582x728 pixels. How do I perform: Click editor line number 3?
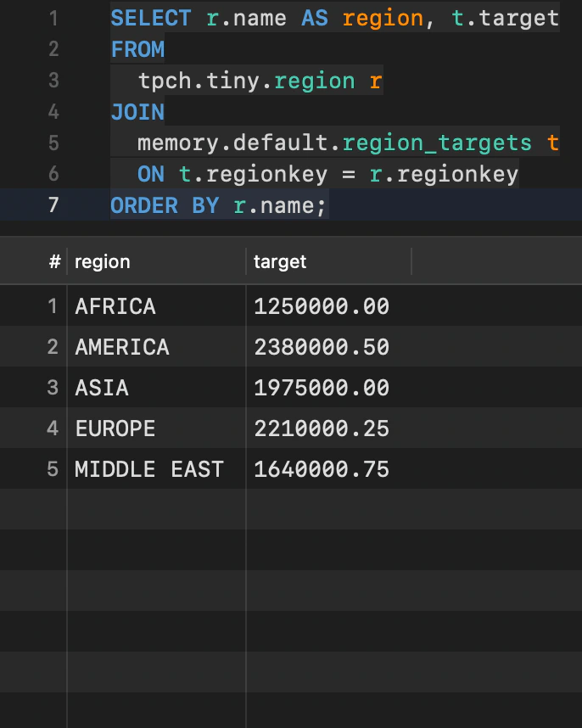pos(53,81)
